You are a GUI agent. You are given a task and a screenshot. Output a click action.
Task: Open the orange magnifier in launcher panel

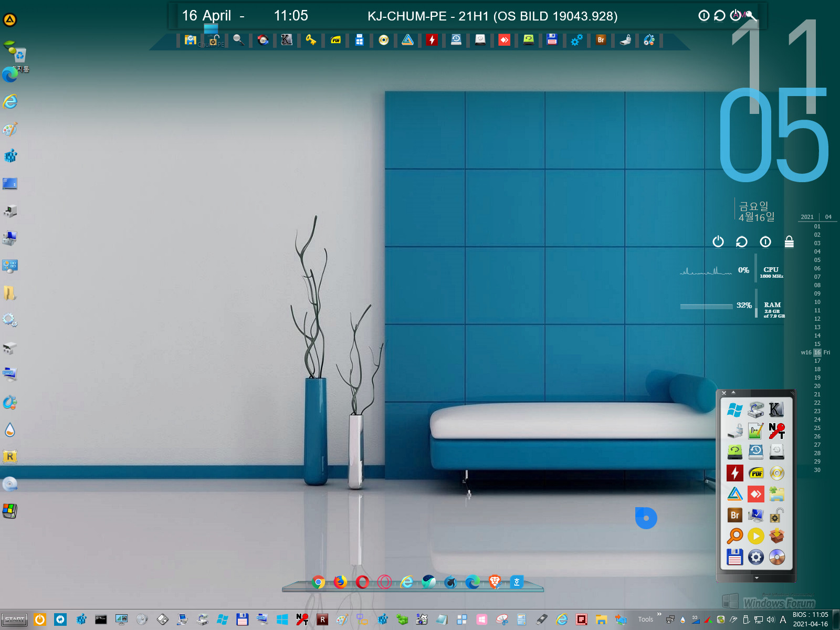point(734,536)
